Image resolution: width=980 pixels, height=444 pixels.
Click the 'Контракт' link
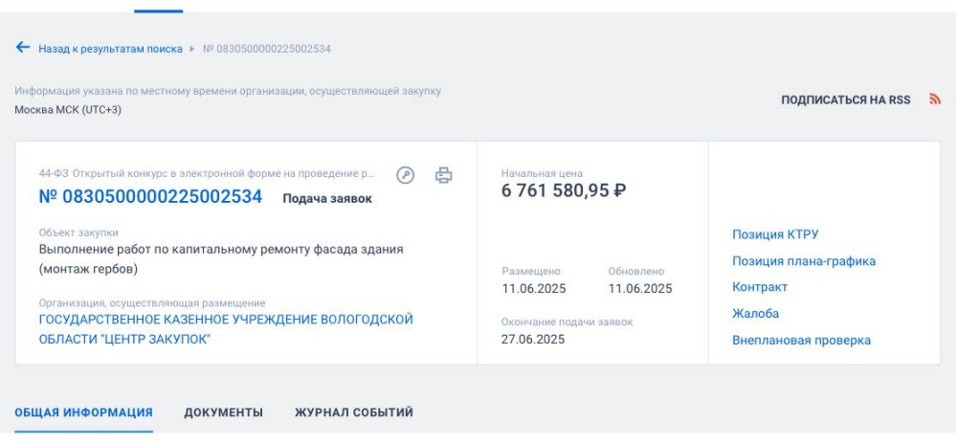(760, 287)
